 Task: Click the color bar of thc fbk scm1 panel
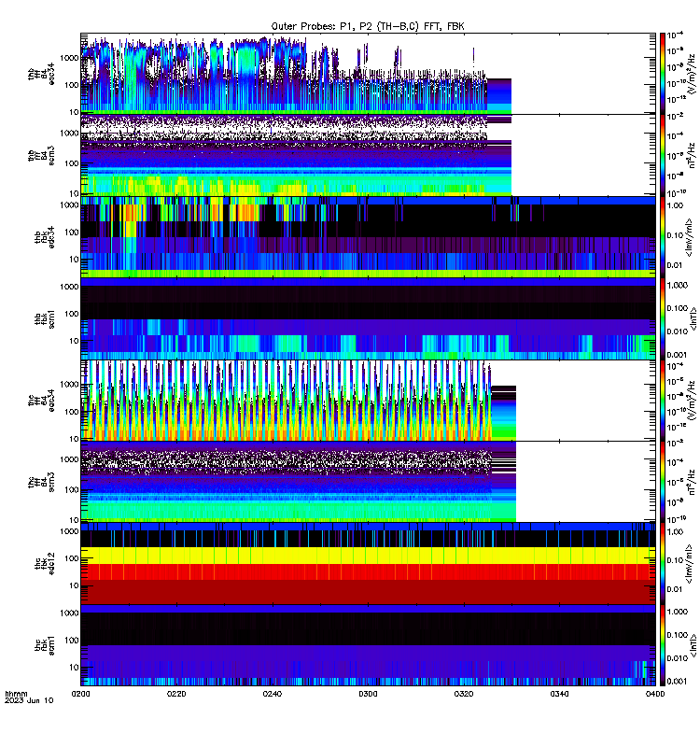(x=662, y=645)
